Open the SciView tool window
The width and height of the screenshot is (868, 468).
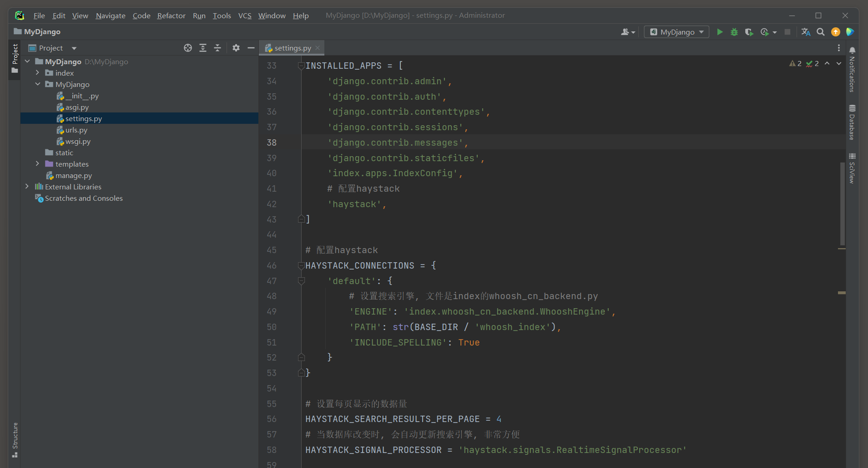pos(852,168)
